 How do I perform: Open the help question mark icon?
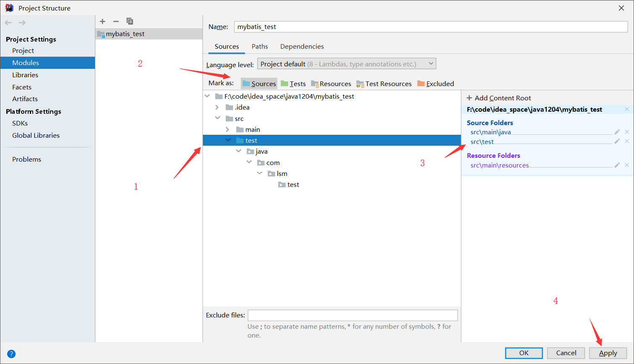tap(11, 354)
